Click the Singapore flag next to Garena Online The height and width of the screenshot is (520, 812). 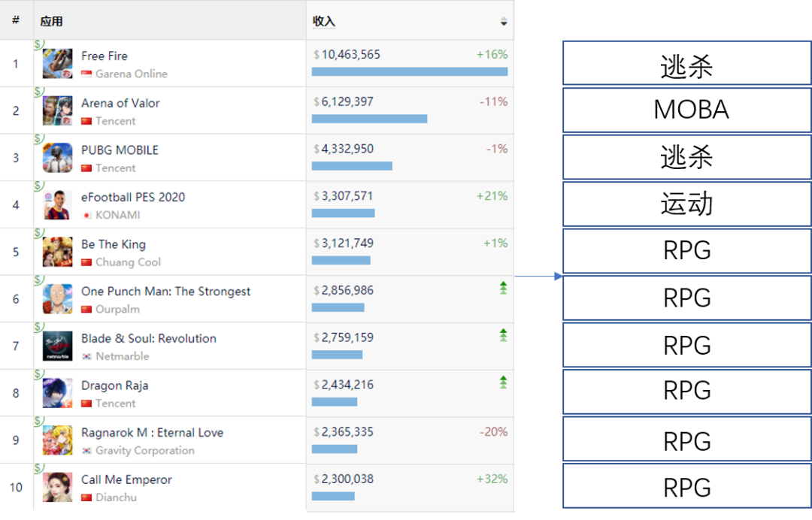(x=86, y=74)
